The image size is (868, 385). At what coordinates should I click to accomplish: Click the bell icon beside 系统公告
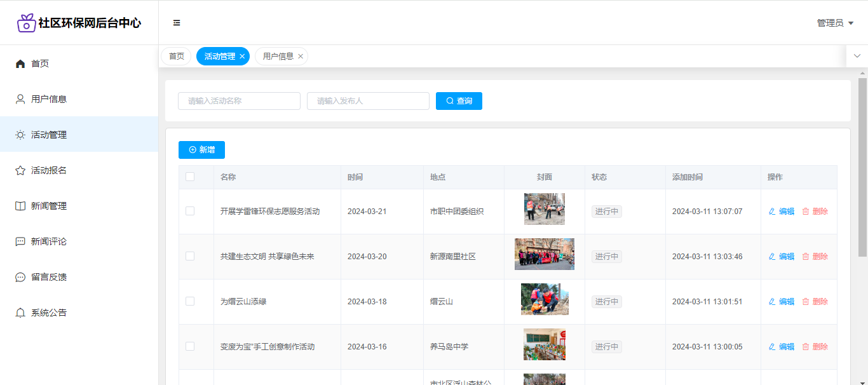tap(20, 313)
